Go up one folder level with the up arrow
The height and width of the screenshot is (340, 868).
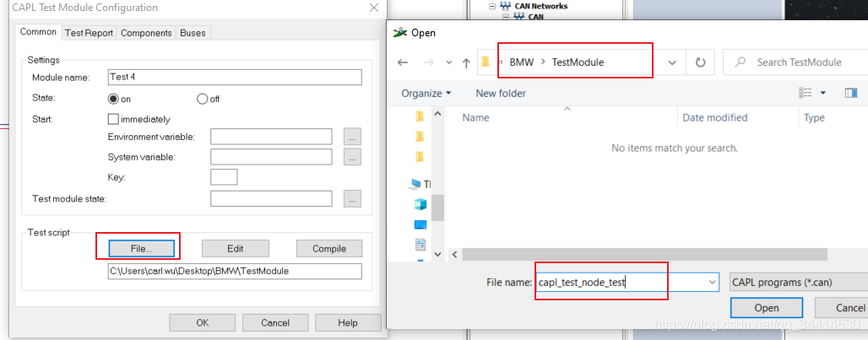[x=466, y=62]
